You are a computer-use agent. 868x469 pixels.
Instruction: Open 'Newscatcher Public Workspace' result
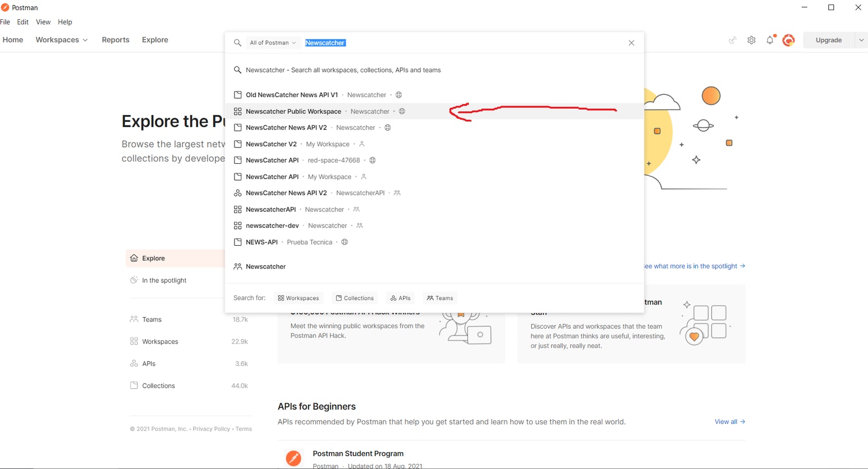pyautogui.click(x=434, y=111)
